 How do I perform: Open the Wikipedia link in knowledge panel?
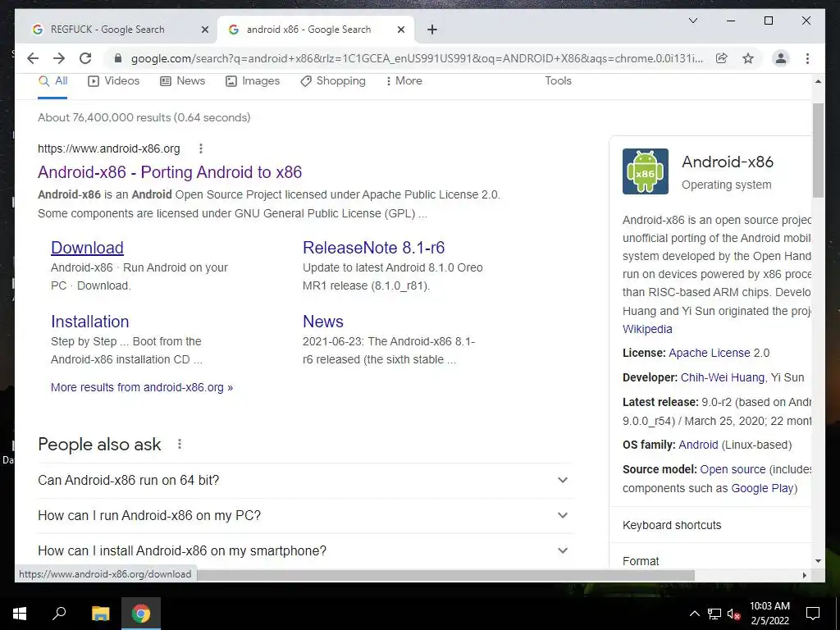(x=647, y=329)
